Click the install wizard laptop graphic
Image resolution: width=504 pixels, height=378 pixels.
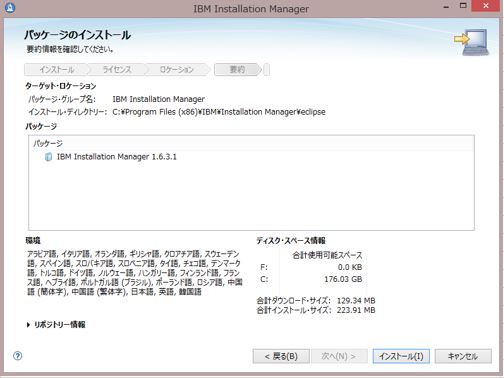point(472,42)
